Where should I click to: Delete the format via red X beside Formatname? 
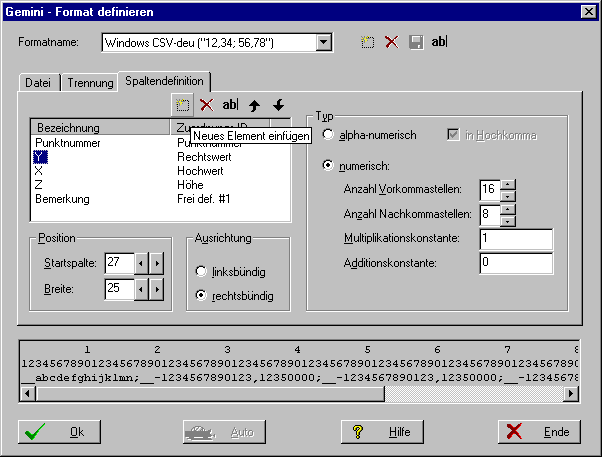(392, 42)
